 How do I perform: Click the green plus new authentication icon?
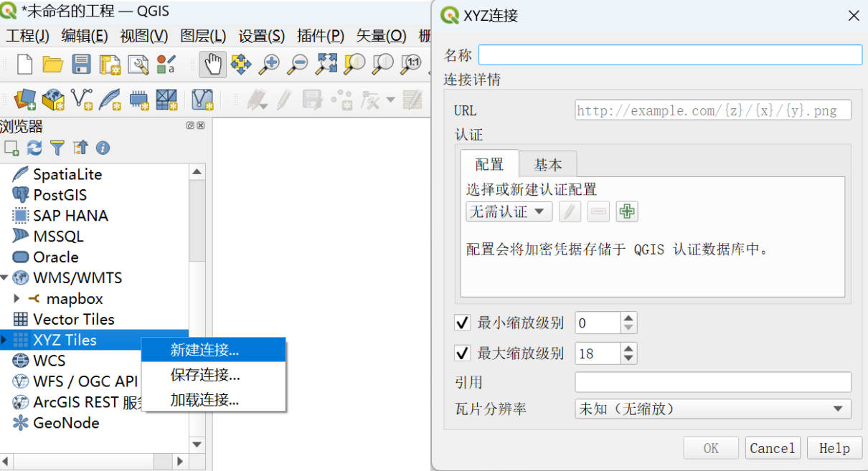click(x=627, y=211)
